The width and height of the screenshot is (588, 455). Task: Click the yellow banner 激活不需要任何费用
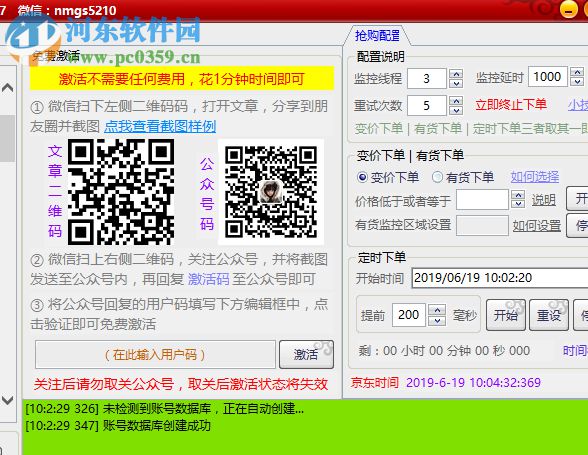pyautogui.click(x=182, y=79)
